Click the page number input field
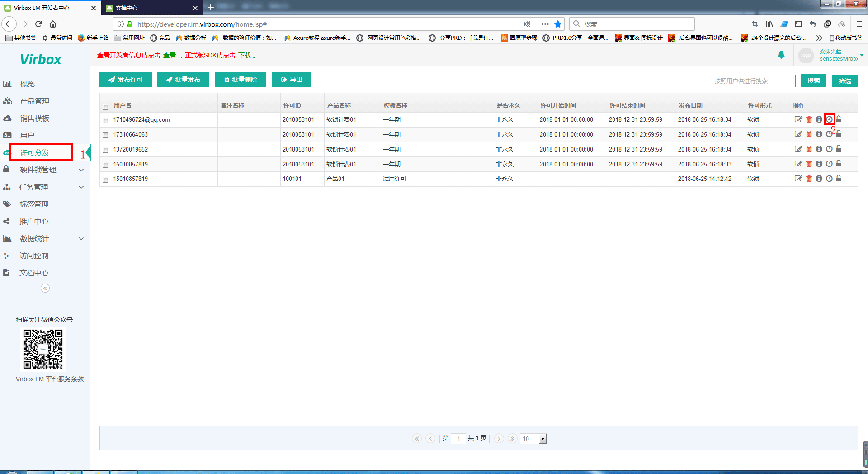 point(458,439)
